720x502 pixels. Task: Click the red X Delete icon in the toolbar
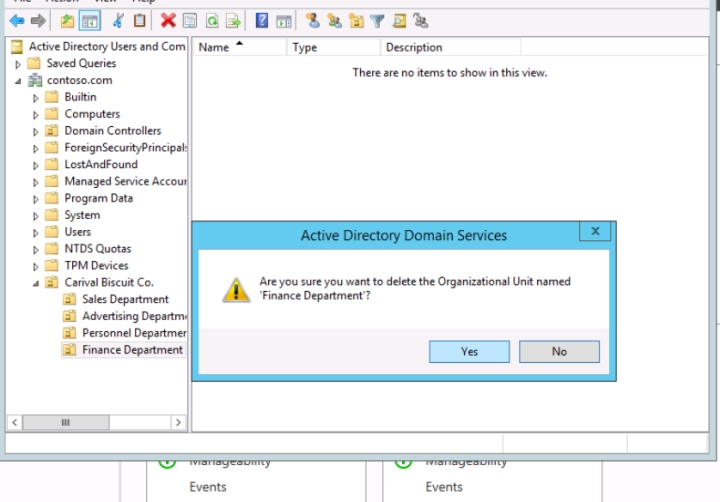[168, 21]
